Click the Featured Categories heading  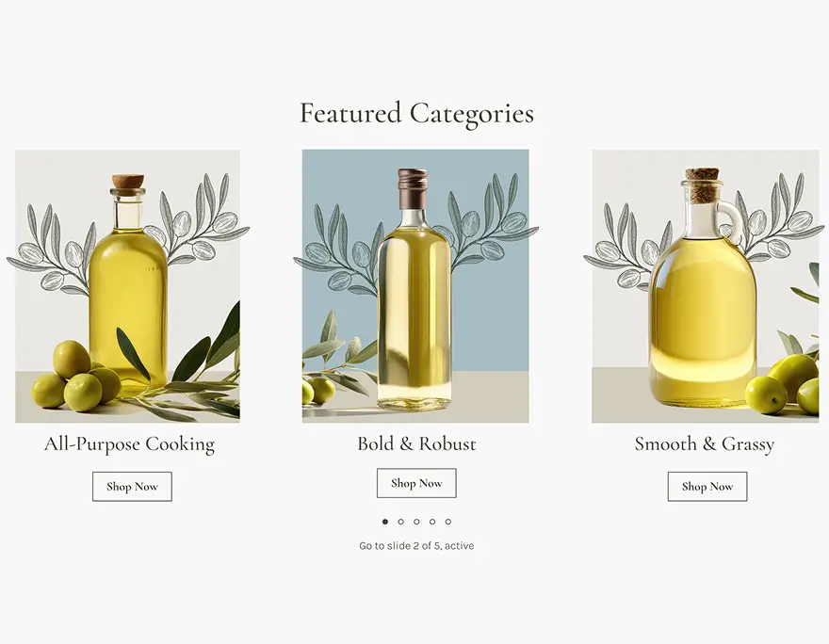[x=416, y=113]
